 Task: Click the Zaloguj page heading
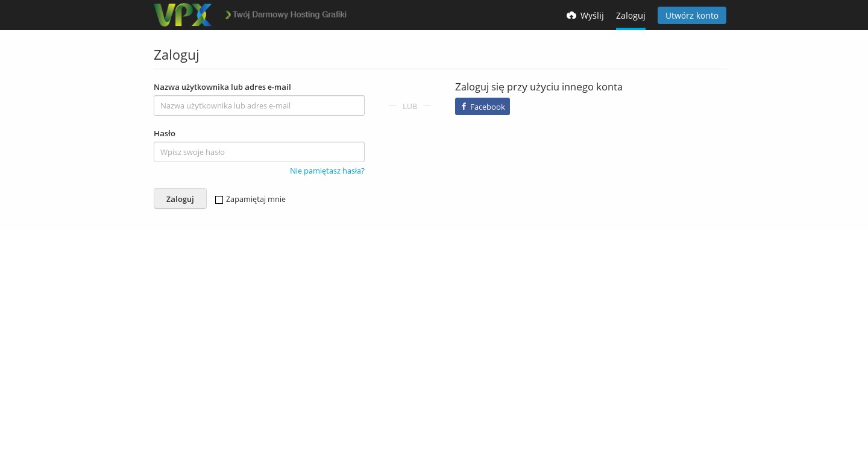[177, 55]
